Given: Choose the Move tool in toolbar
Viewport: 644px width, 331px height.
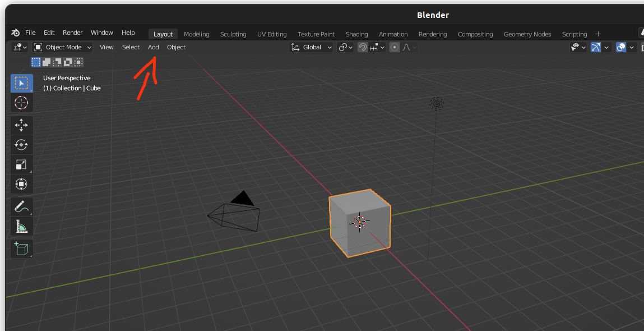Looking at the screenshot, I should point(21,125).
